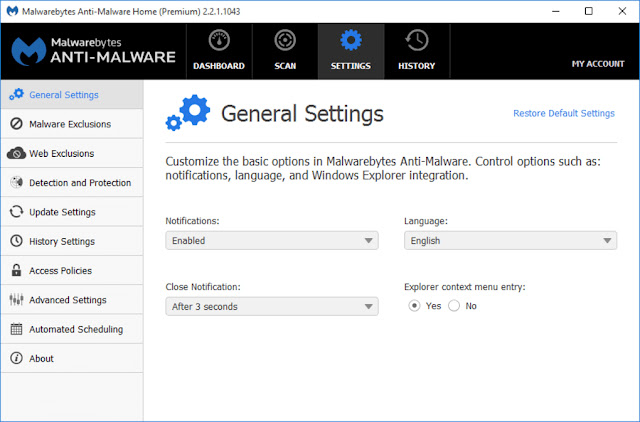The image size is (640, 422).
Task: Open the Close Notification dropdown
Action: 272,307
